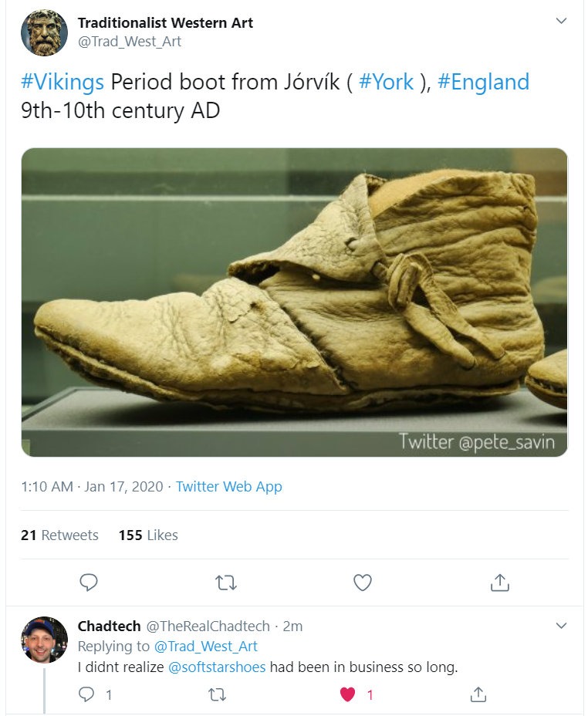Open the #England hashtag
The width and height of the screenshot is (588, 716).
(x=483, y=82)
